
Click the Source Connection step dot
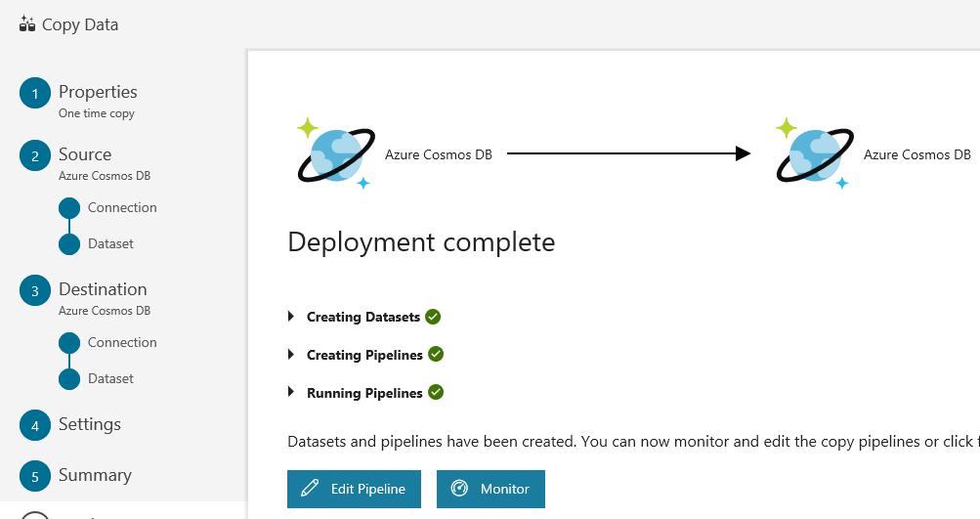coord(69,208)
